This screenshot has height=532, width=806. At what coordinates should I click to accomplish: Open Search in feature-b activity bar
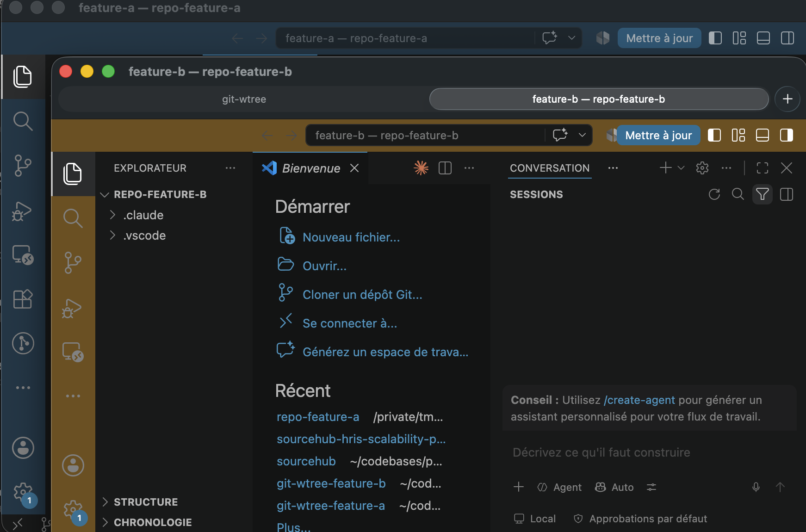click(x=73, y=218)
